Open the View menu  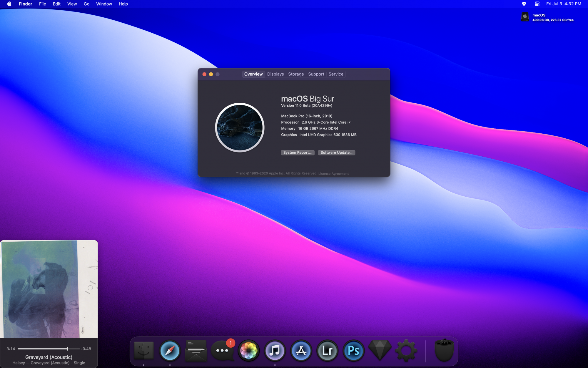coord(72,4)
